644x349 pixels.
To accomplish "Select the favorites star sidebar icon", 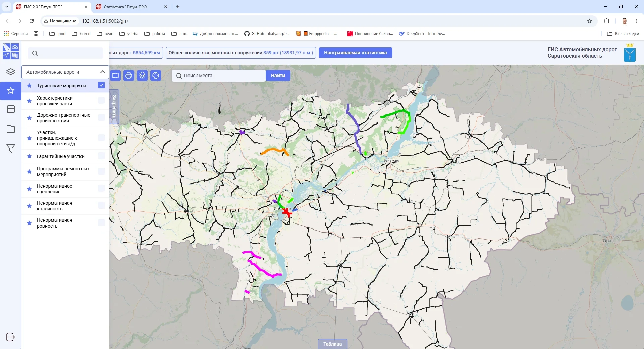I will 11,91.
